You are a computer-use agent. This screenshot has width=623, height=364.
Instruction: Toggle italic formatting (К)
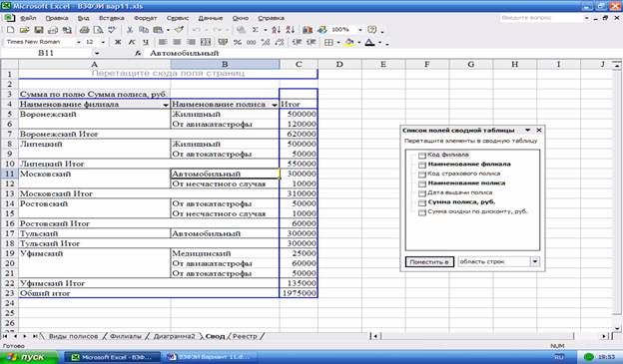132,42
